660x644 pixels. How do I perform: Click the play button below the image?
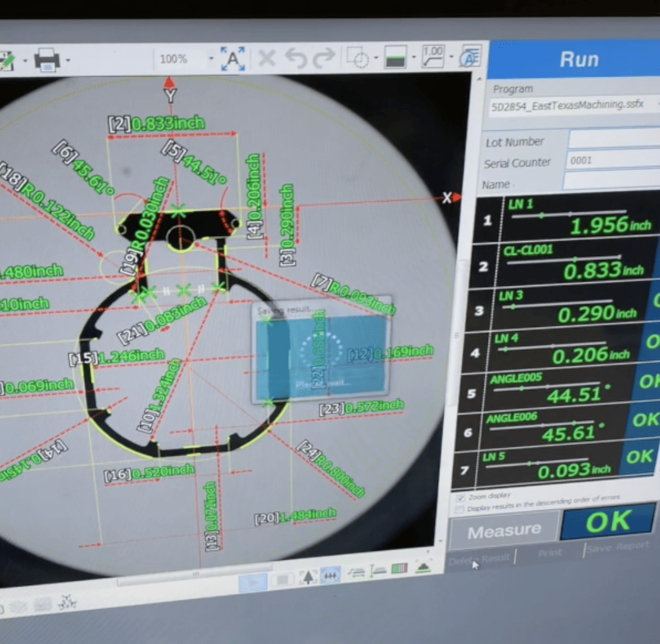(252, 583)
